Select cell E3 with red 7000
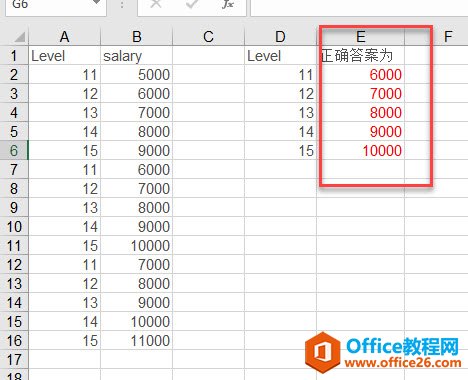This screenshot has height=380, width=468. [361, 93]
